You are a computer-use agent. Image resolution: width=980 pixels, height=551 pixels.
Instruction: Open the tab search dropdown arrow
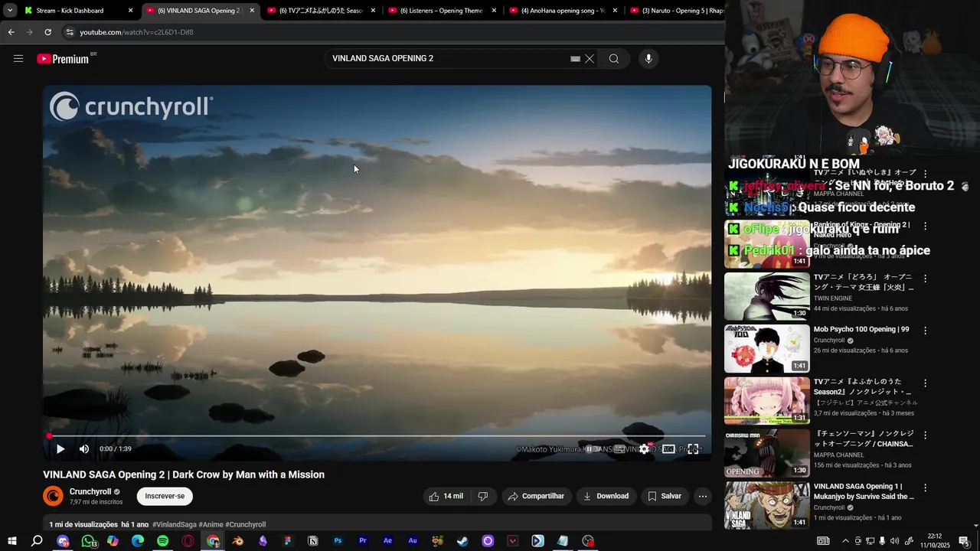click(9, 11)
